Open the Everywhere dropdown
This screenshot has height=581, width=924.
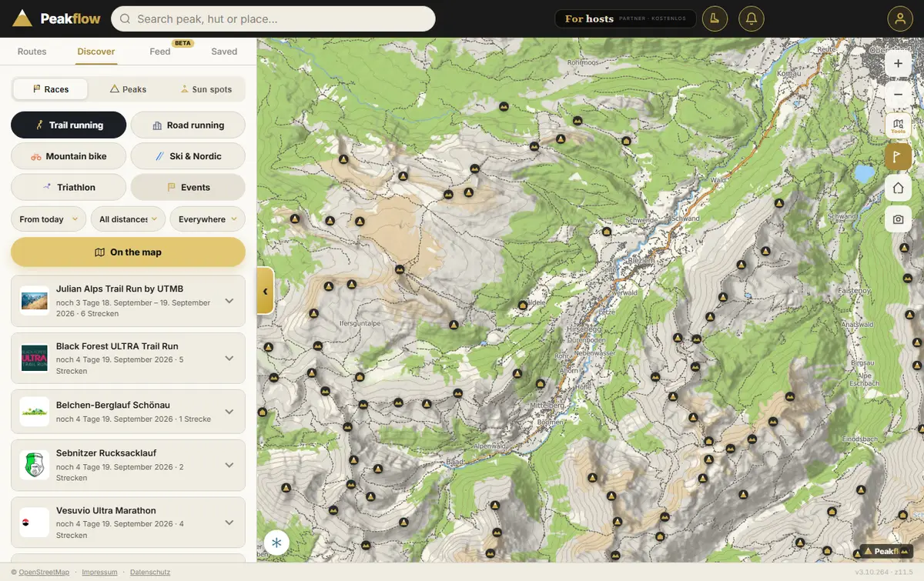tap(208, 219)
